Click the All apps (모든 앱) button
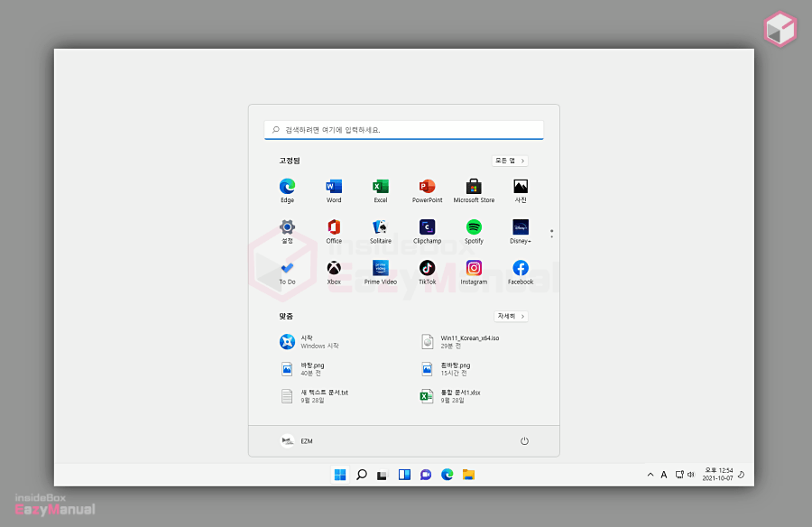 pos(510,161)
